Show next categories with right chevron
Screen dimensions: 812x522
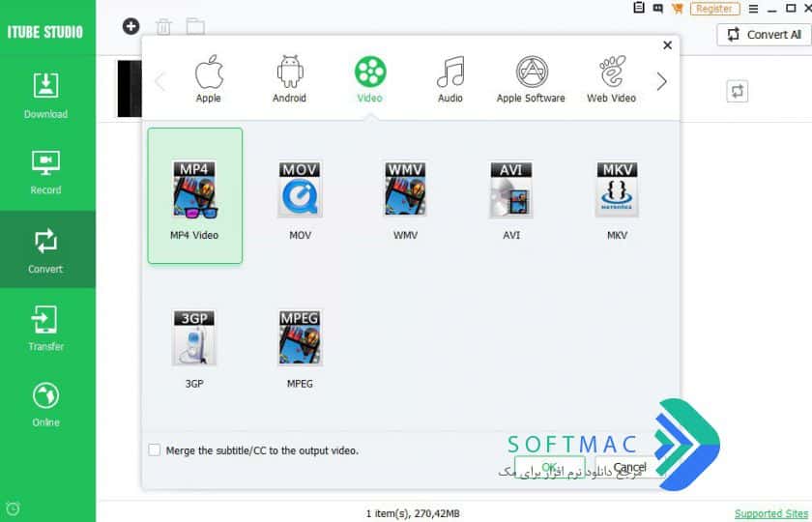pos(661,81)
